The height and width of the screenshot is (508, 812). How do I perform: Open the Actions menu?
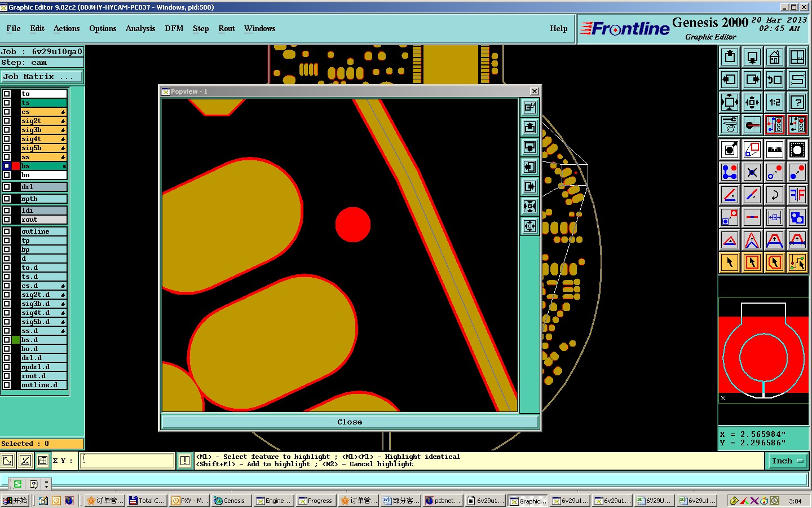tap(67, 29)
